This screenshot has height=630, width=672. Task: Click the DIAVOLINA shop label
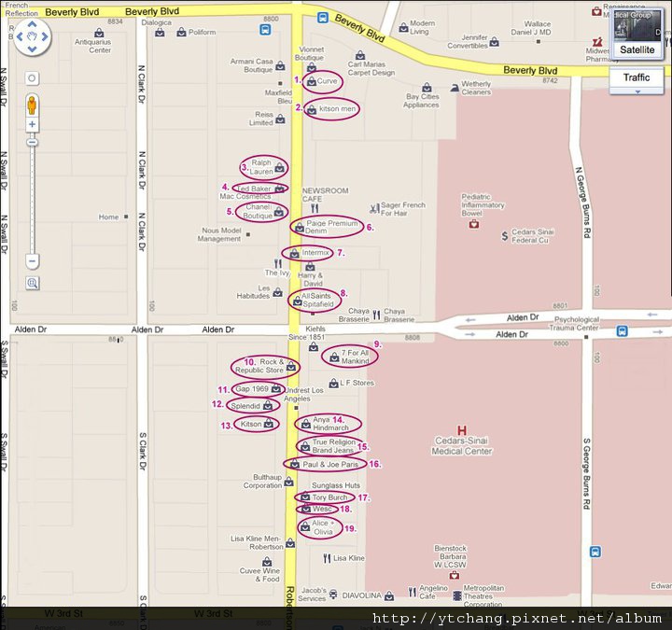pyautogui.click(x=362, y=595)
